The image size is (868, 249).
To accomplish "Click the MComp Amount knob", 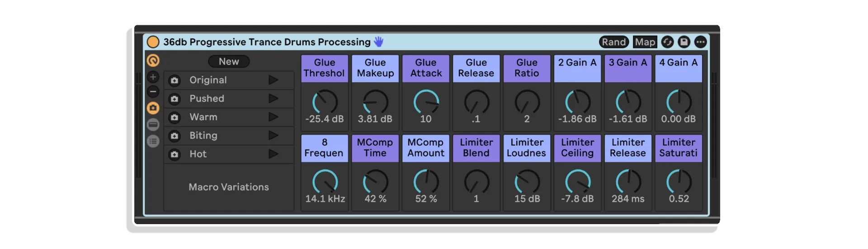I will (x=426, y=182).
